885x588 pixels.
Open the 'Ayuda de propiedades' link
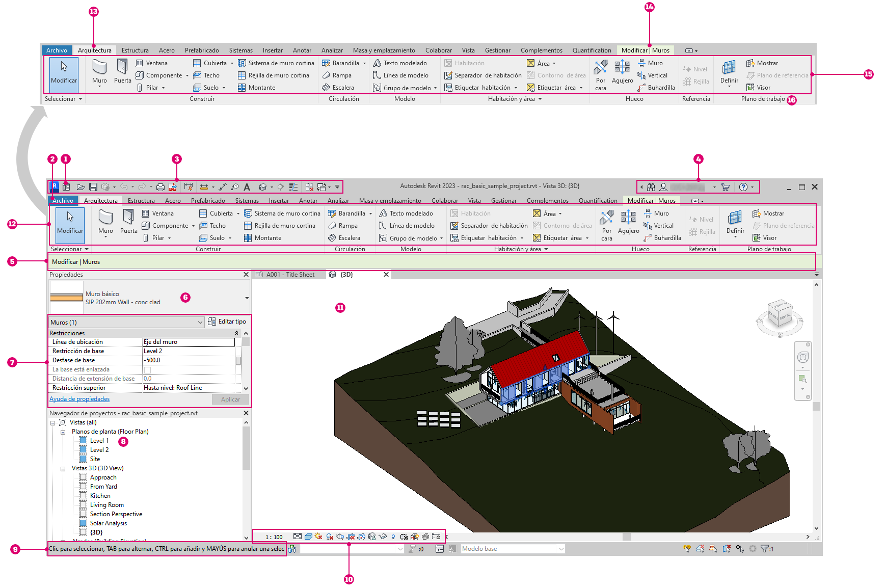click(79, 399)
